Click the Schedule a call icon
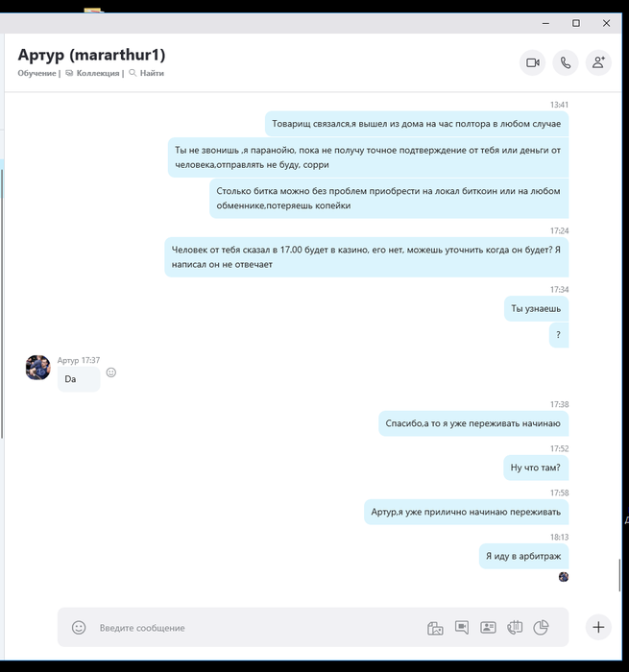The height and width of the screenshot is (672, 629). (x=515, y=628)
